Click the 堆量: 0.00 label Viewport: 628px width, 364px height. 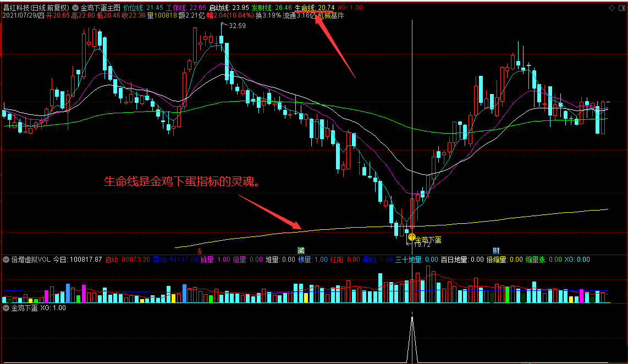[x=280, y=260]
